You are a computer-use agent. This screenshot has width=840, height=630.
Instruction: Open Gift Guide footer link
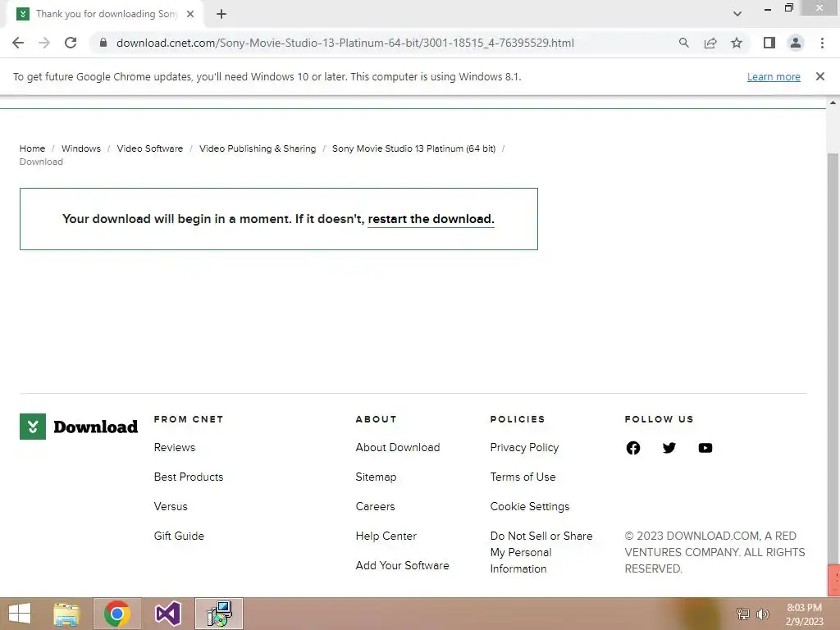[179, 536]
